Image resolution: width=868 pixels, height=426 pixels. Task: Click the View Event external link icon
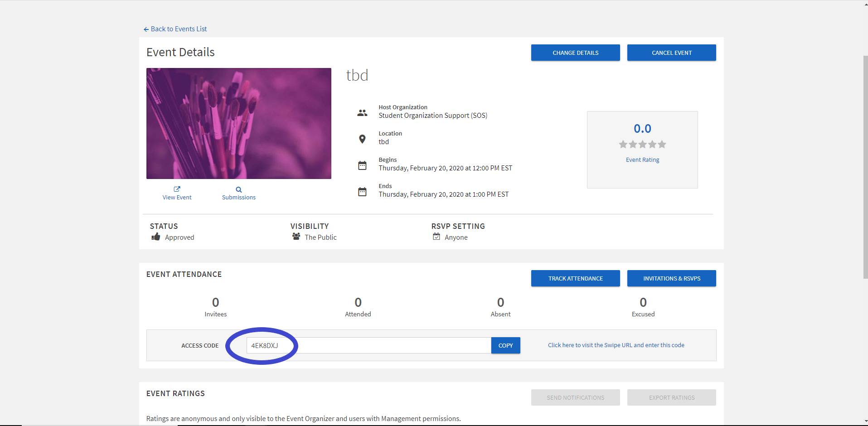pyautogui.click(x=177, y=189)
